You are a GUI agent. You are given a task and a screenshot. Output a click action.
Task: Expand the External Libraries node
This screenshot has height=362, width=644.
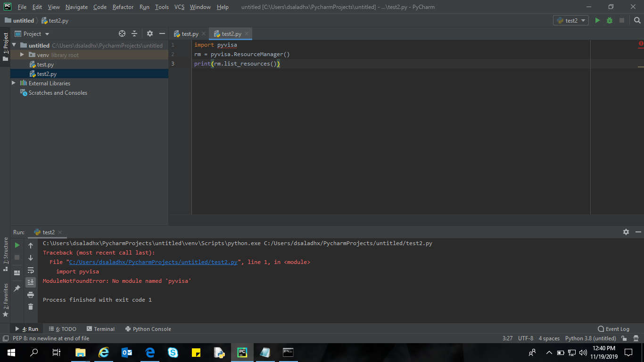pos(14,83)
